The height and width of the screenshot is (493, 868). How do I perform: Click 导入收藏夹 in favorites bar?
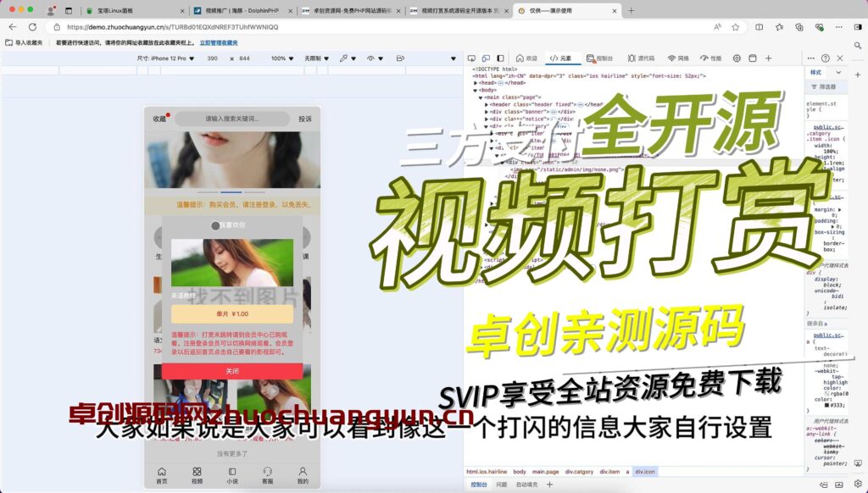(x=24, y=42)
